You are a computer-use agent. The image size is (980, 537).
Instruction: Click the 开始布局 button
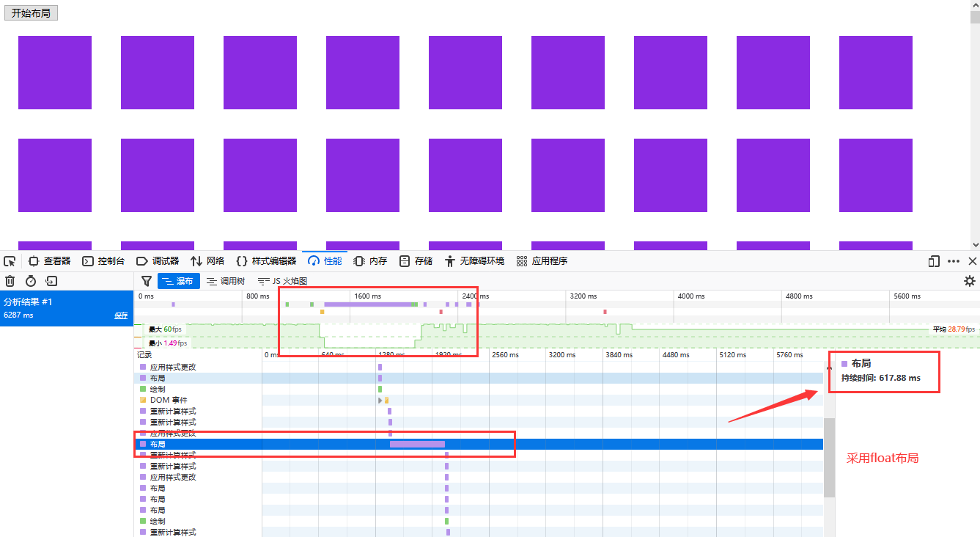(31, 13)
